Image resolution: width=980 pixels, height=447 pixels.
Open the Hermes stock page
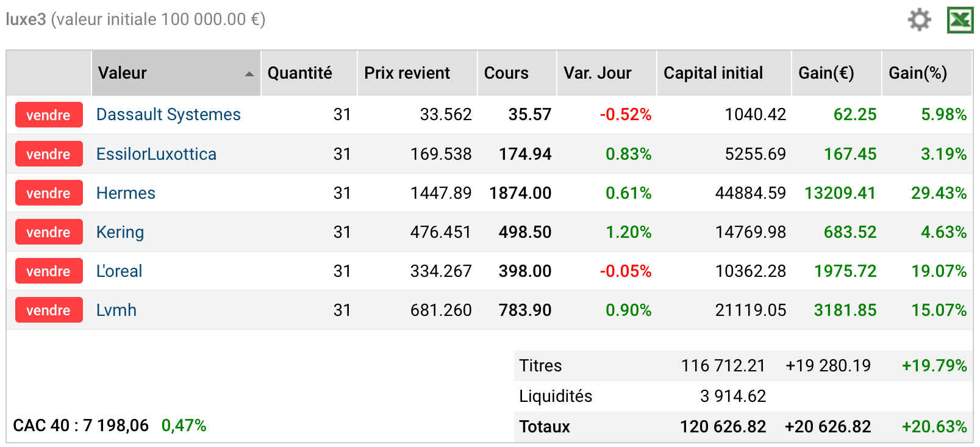126,193
